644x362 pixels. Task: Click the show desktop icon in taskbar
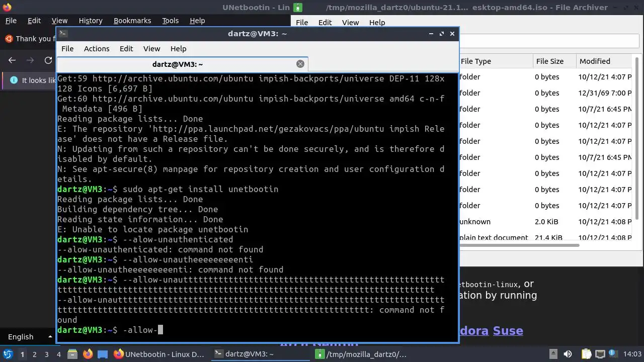pos(103,354)
